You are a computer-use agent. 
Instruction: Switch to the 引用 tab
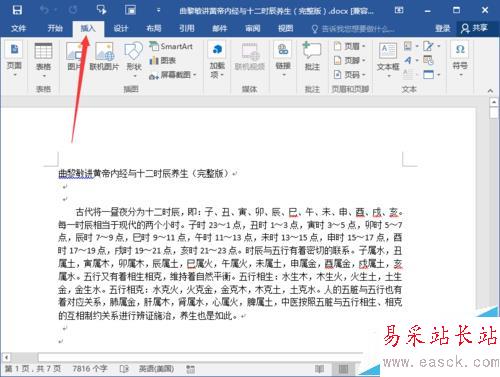point(187,28)
